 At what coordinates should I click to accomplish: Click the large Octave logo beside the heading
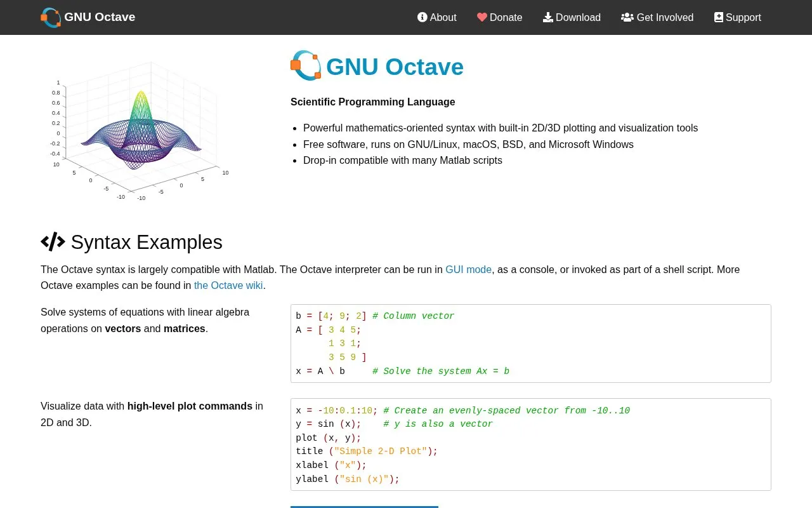coord(306,65)
